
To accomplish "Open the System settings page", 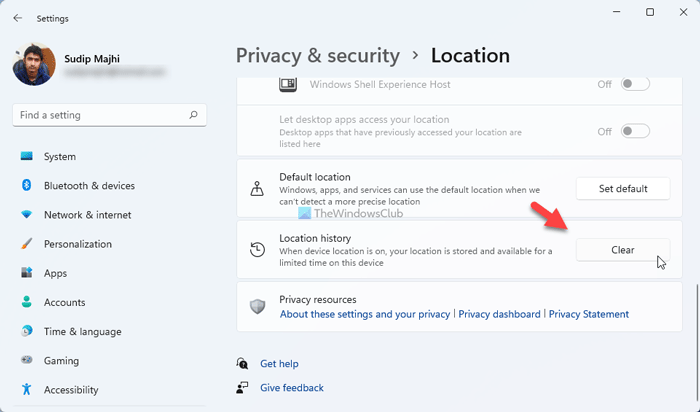I will point(60,157).
